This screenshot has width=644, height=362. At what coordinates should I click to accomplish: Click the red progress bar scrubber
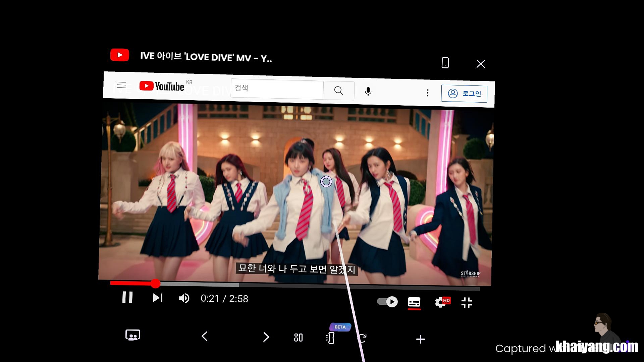point(155,284)
